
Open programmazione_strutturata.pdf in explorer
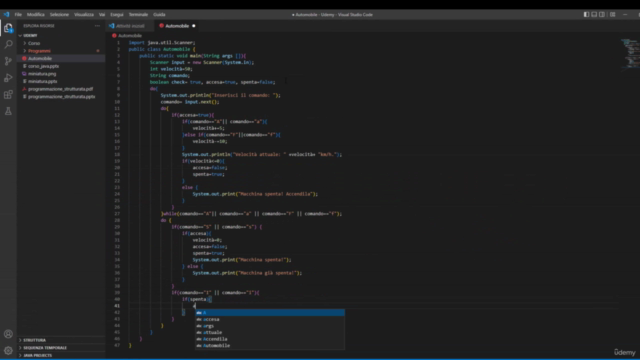(61, 89)
